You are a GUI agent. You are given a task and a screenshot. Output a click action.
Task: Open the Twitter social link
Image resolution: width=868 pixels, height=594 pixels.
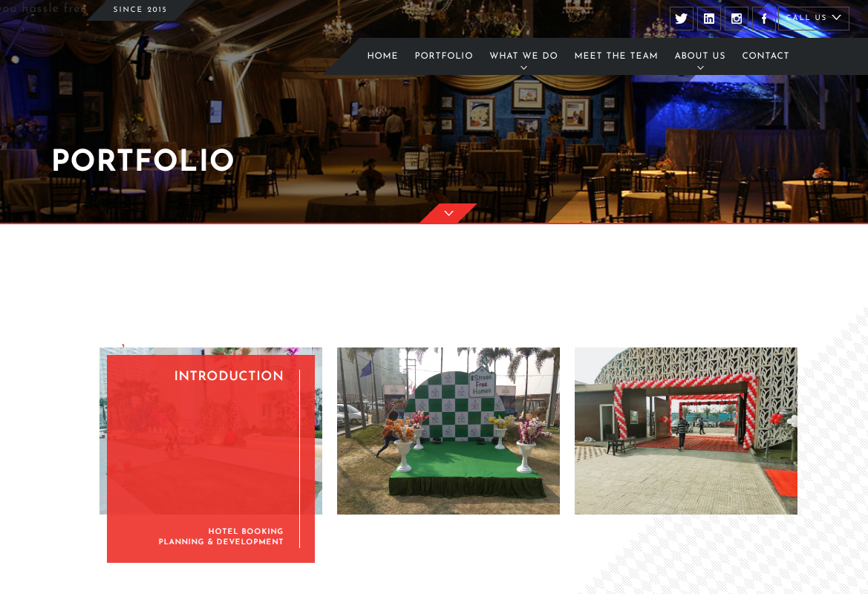coord(681,19)
